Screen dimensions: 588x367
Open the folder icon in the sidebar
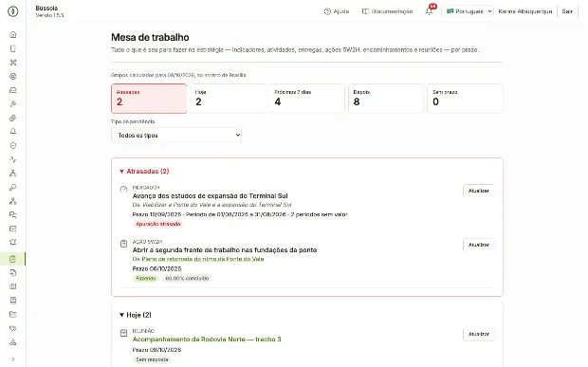12,314
